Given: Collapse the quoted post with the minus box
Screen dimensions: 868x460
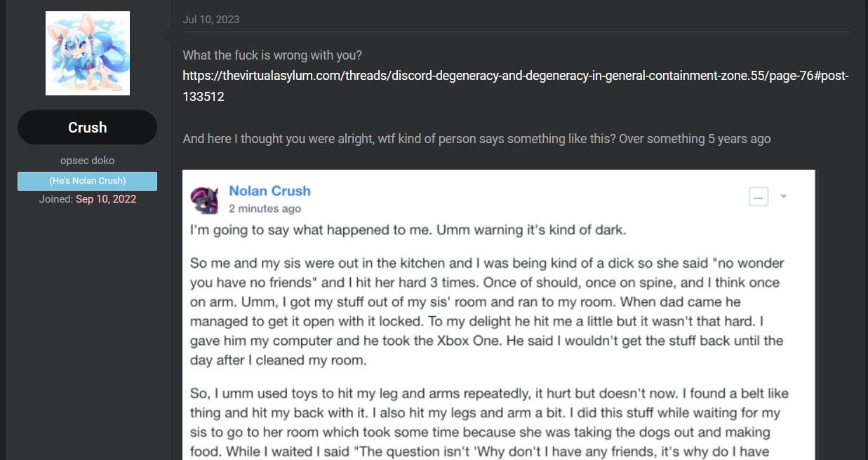Looking at the screenshot, I should click(x=759, y=197).
